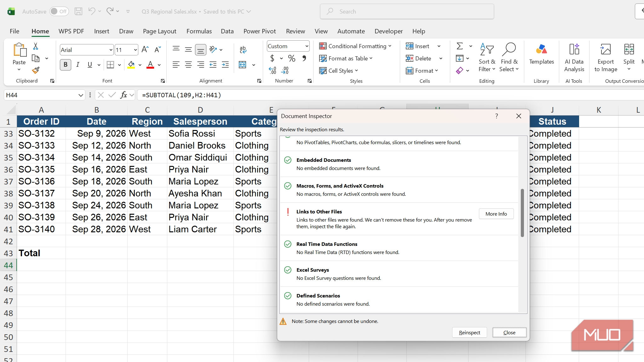This screenshot has height=362, width=644.
Task: Select the Format Painter brush icon
Action: click(x=36, y=70)
